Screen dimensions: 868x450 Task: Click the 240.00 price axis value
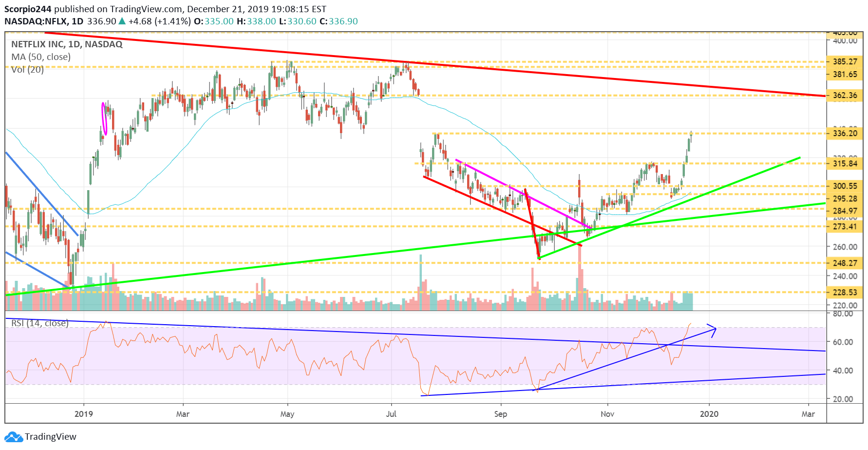[845, 276]
